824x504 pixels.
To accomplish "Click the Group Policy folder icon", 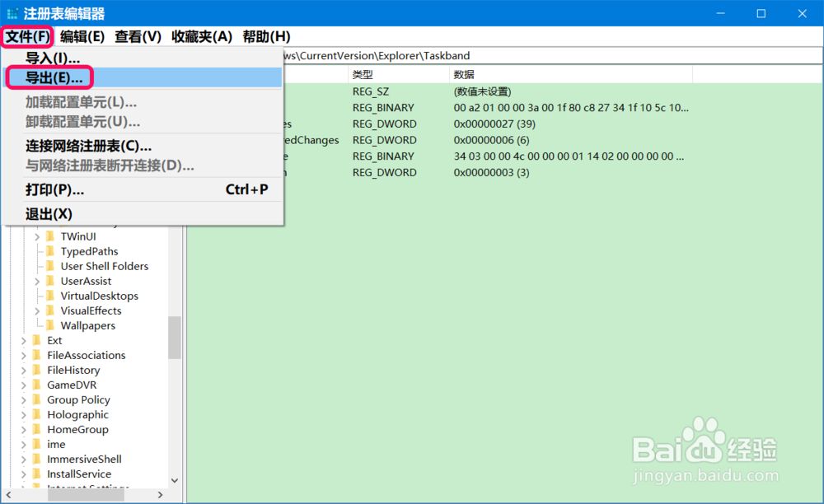I will tap(35, 399).
